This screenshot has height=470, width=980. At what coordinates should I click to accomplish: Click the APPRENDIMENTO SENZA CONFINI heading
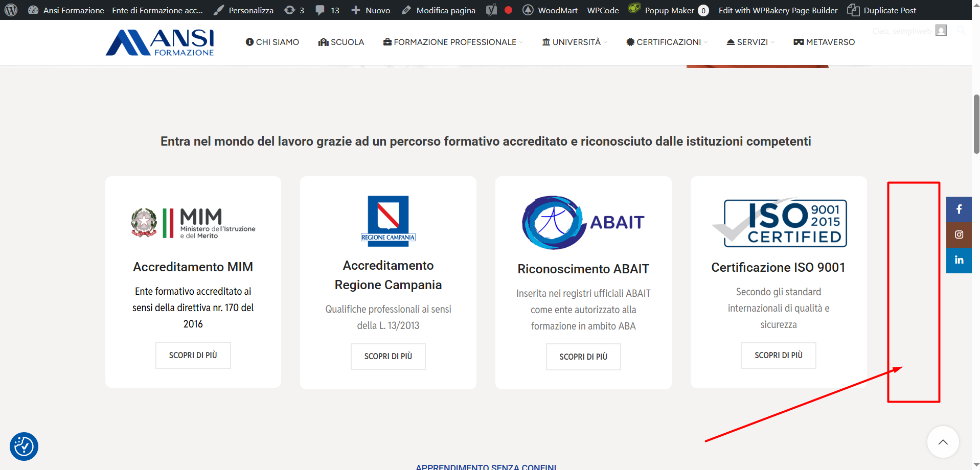pos(486,466)
